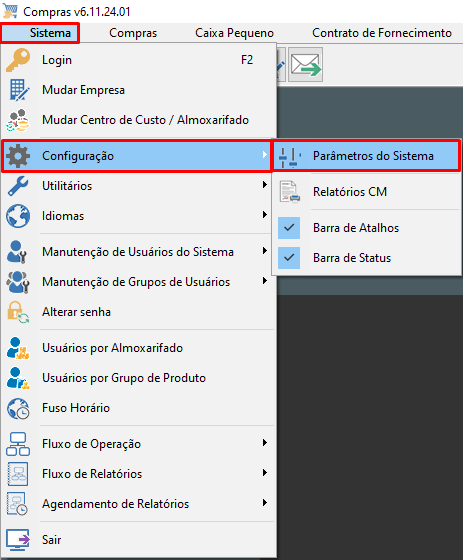Click the Configuração gear icon
Screen dimensions: 463x560
coord(18,156)
